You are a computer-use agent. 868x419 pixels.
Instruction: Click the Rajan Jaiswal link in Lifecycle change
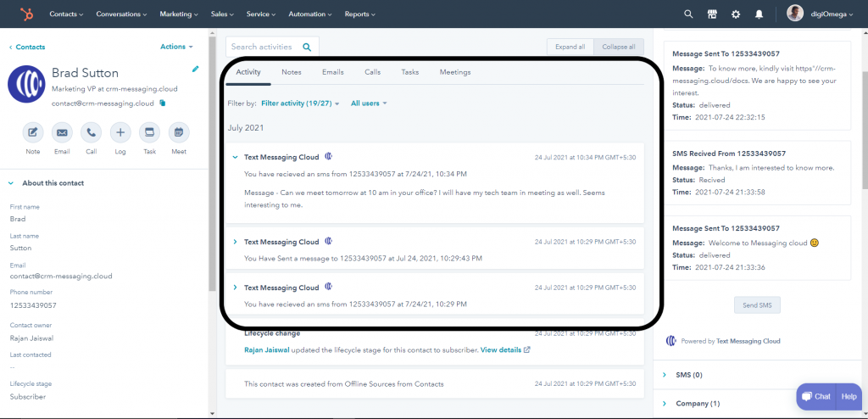click(267, 350)
